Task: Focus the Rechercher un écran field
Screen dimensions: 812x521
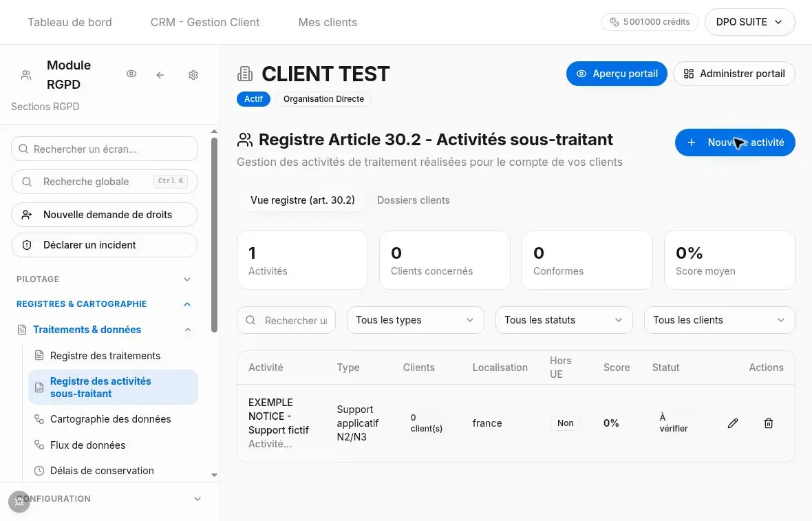Action: click(105, 149)
